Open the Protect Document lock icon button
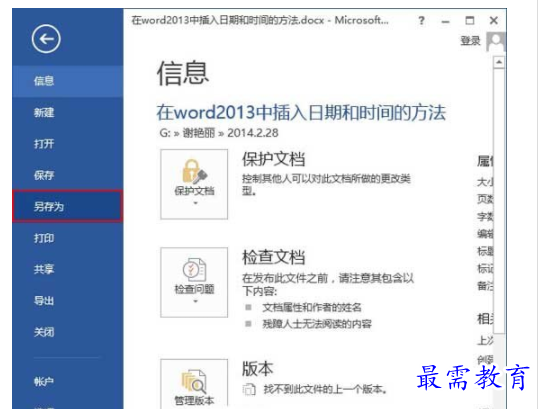 pyautogui.click(x=194, y=184)
